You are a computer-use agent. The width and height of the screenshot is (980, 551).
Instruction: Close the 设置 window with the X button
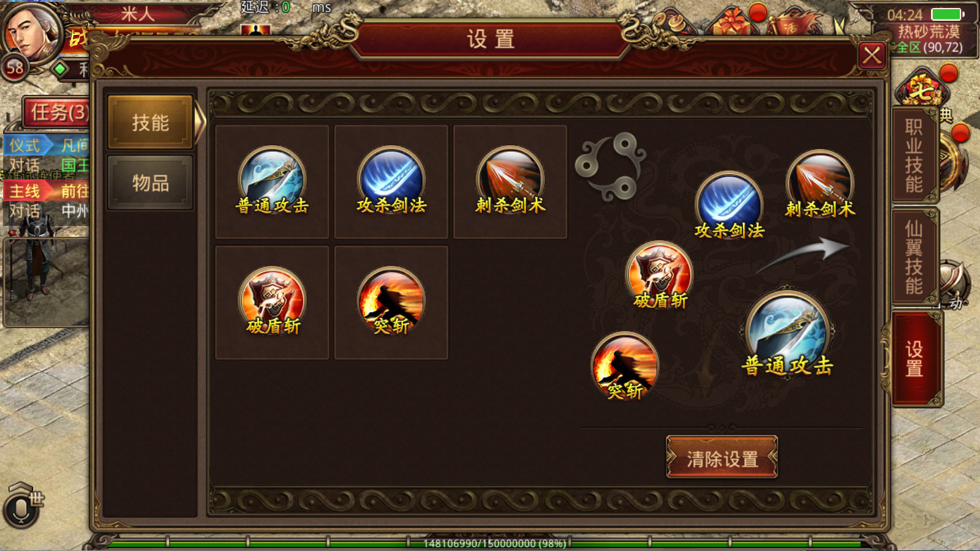tap(872, 56)
